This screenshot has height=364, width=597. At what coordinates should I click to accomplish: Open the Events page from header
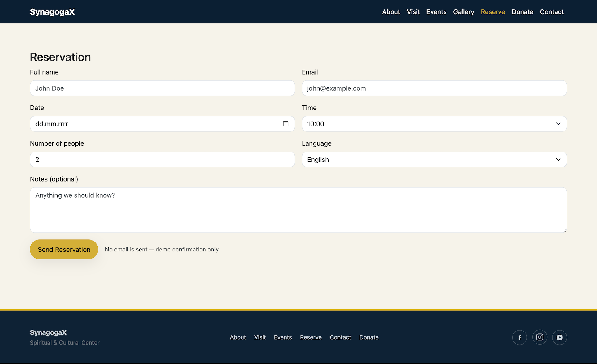[x=436, y=12]
